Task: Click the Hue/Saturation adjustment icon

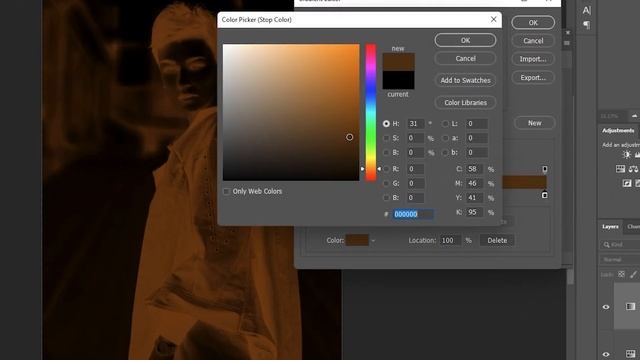Action: click(620, 169)
